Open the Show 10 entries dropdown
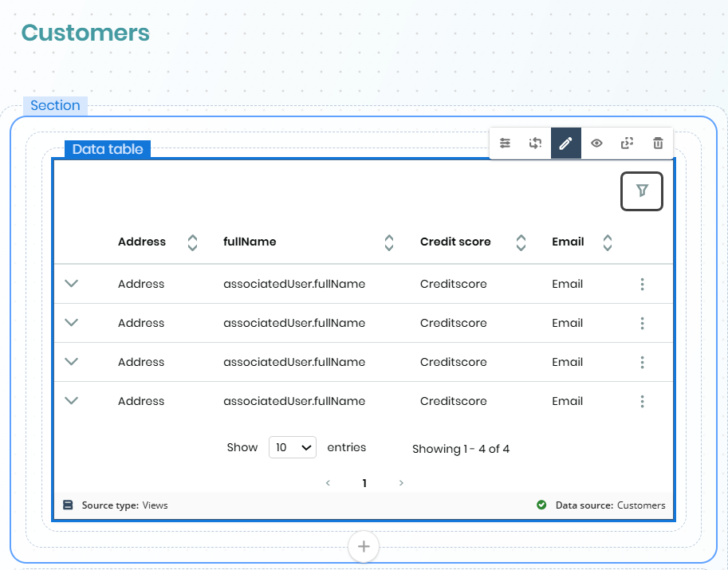 coord(293,447)
